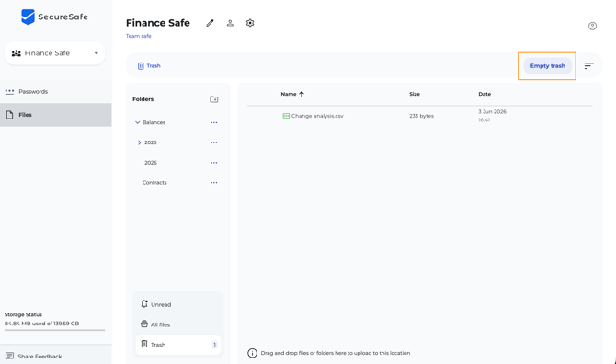Click the Unread bell icon

tap(144, 304)
